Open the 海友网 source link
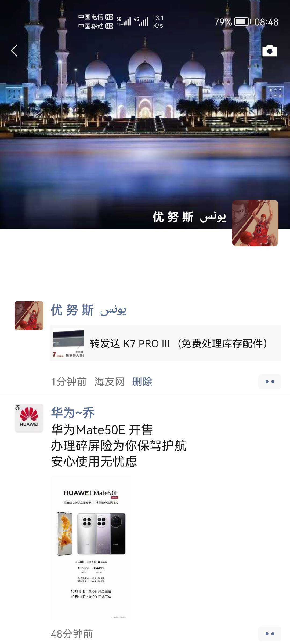Viewport: 290px width, 644px height. pyautogui.click(x=110, y=382)
